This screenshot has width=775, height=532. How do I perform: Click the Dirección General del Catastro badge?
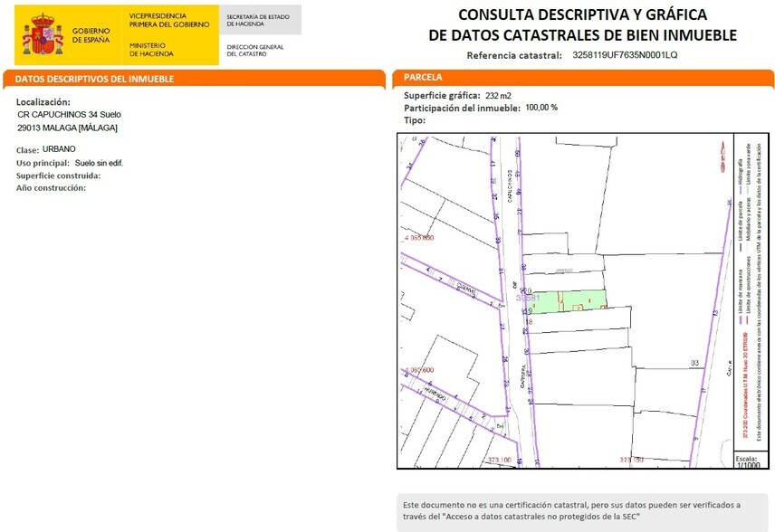pos(258,48)
